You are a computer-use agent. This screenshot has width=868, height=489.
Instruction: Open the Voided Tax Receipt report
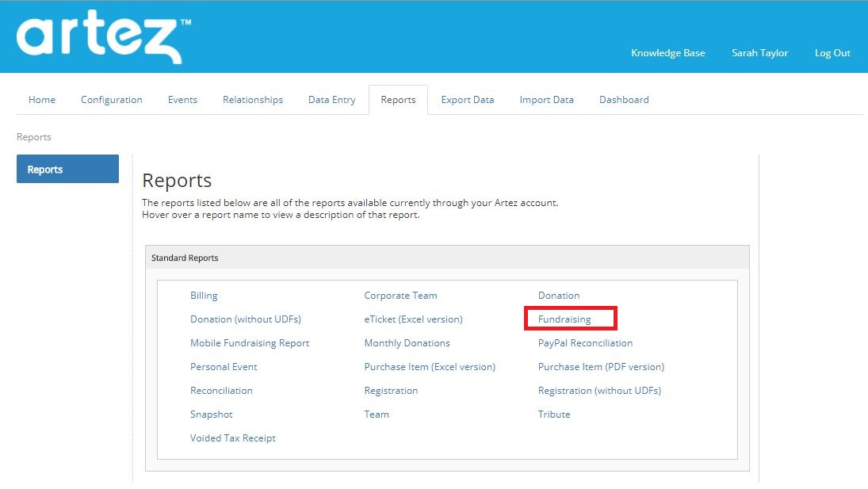point(233,438)
